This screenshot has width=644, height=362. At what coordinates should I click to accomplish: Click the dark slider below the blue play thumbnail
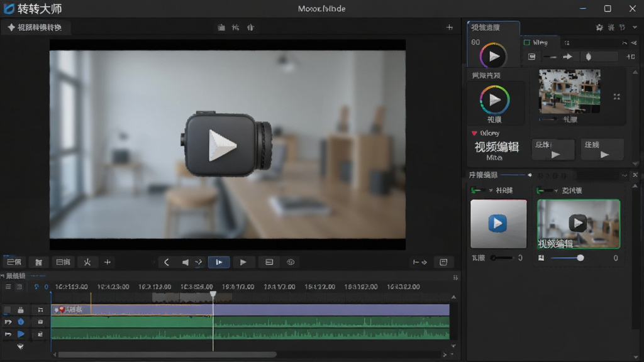502,258
